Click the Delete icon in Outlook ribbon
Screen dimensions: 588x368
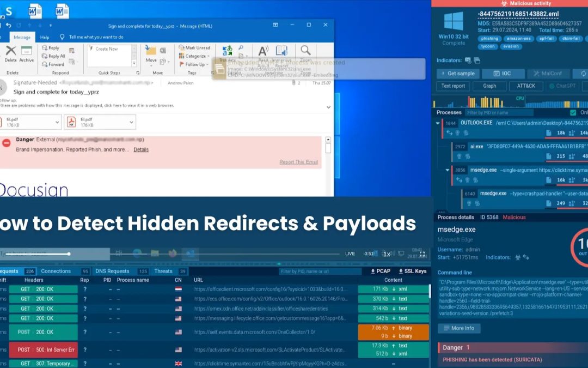click(11, 50)
